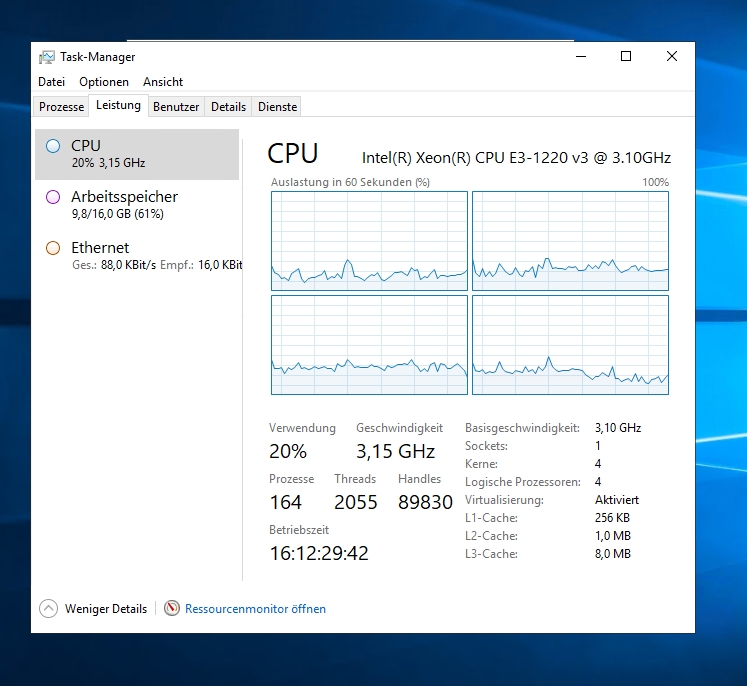Maximize the Task-Manager window
The image size is (747, 686).
pos(626,56)
